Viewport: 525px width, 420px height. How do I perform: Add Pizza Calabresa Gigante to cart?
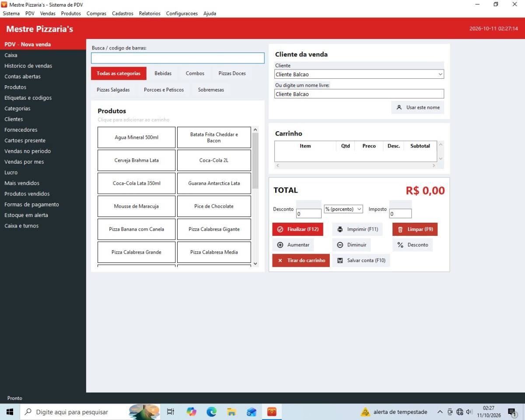(x=214, y=229)
